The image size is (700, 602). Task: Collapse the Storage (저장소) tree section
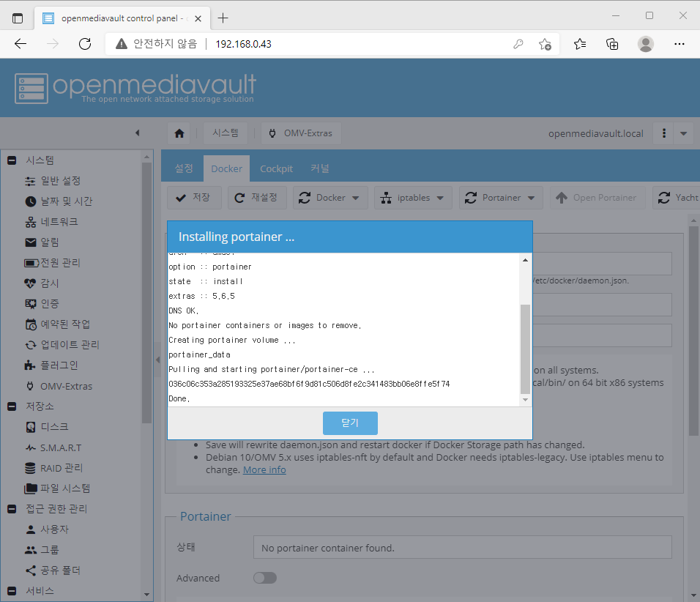(x=12, y=406)
